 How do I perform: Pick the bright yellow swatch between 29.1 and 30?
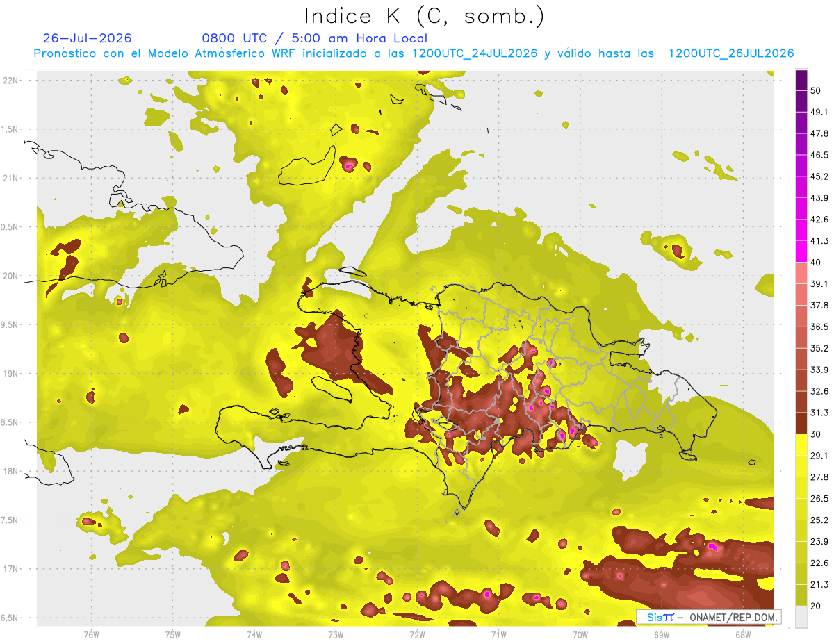click(801, 445)
